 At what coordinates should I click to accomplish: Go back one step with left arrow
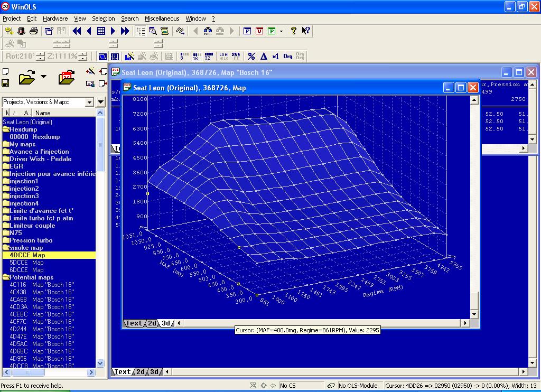tap(89, 31)
